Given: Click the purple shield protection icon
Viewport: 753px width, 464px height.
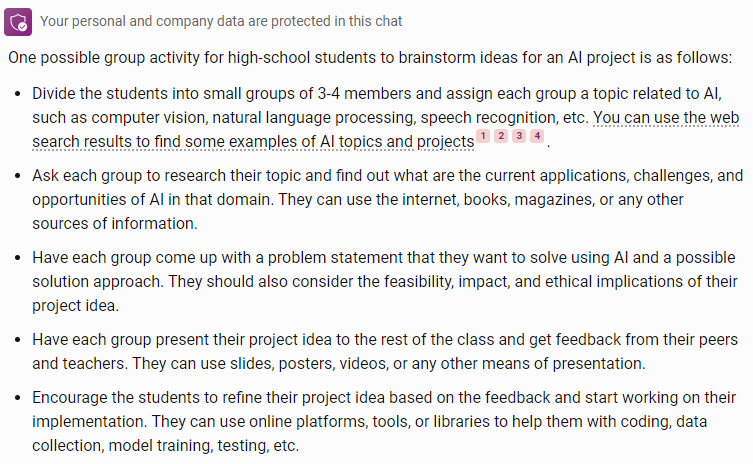Looking at the screenshot, I should 18,22.
